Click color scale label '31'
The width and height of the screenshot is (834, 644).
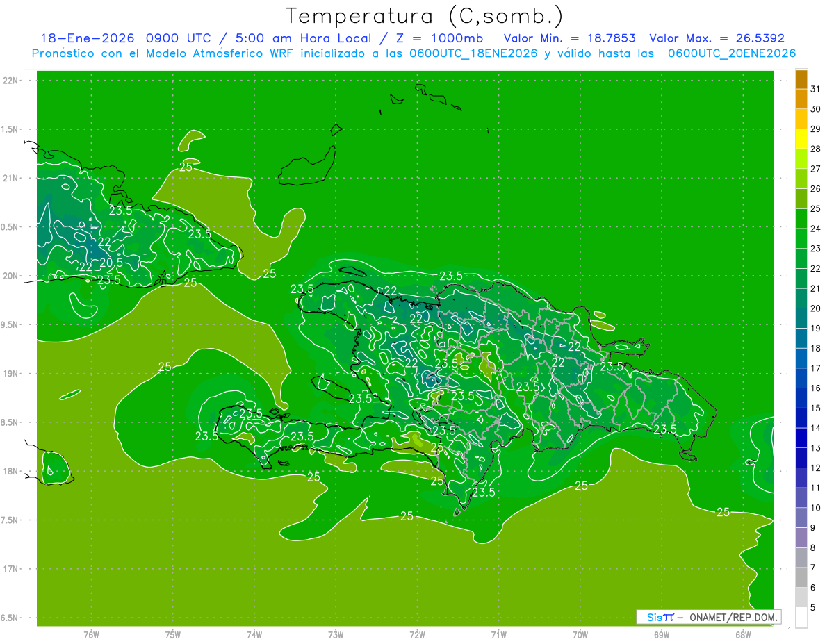815,89
